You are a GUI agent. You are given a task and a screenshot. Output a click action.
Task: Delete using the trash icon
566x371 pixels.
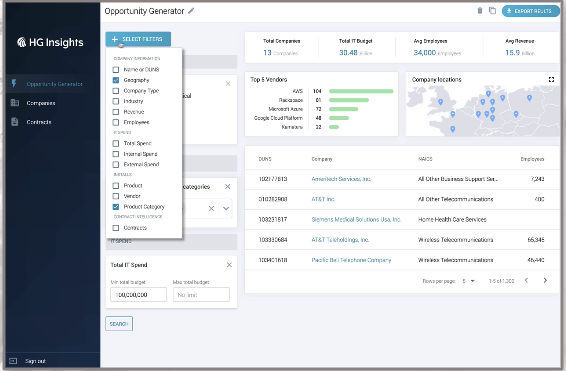(480, 11)
